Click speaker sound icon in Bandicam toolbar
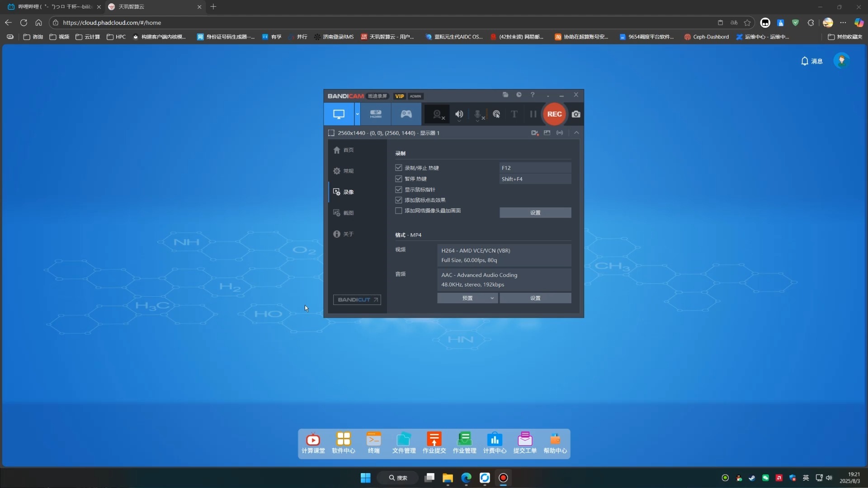The height and width of the screenshot is (488, 868). point(459,114)
